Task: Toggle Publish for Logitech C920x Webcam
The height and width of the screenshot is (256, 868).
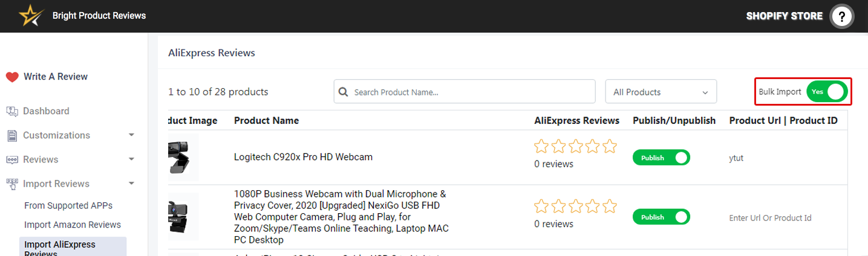Action: click(x=661, y=158)
